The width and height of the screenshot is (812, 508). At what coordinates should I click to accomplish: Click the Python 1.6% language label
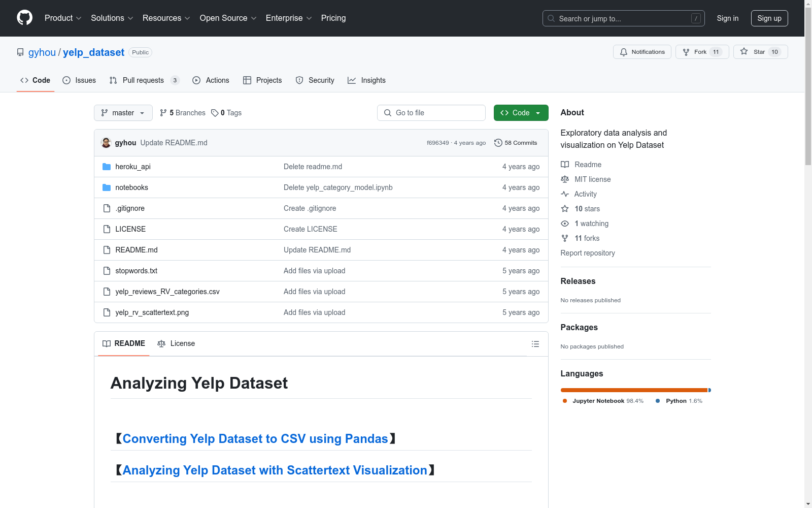[x=679, y=401]
